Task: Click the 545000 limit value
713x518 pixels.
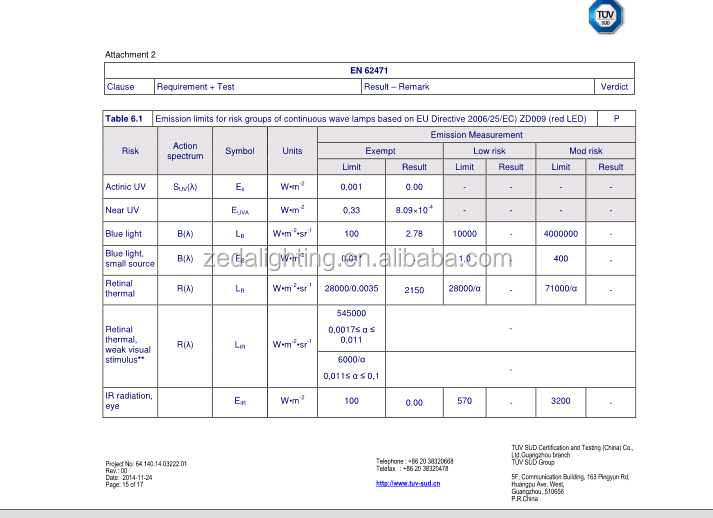Action: (351, 313)
